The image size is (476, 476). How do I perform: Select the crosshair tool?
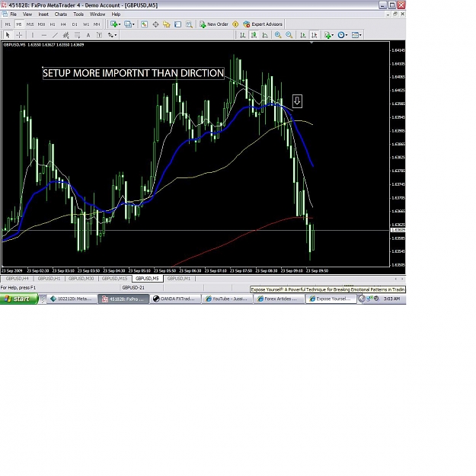click(x=19, y=35)
